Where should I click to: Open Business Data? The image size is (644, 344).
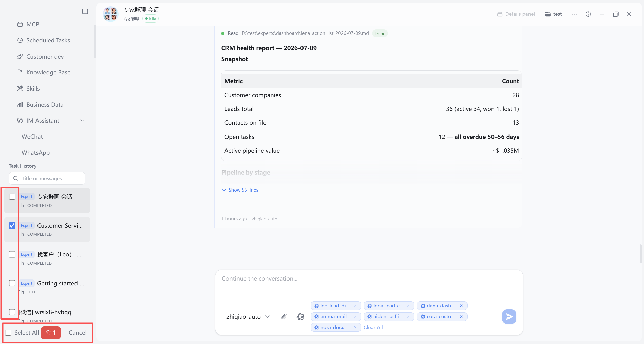[40, 105]
